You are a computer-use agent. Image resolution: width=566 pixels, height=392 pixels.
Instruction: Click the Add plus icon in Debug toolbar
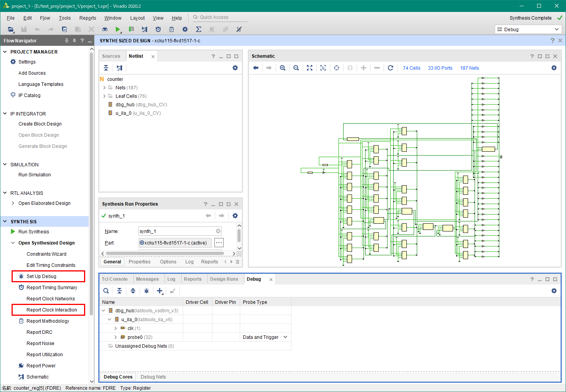(160, 291)
